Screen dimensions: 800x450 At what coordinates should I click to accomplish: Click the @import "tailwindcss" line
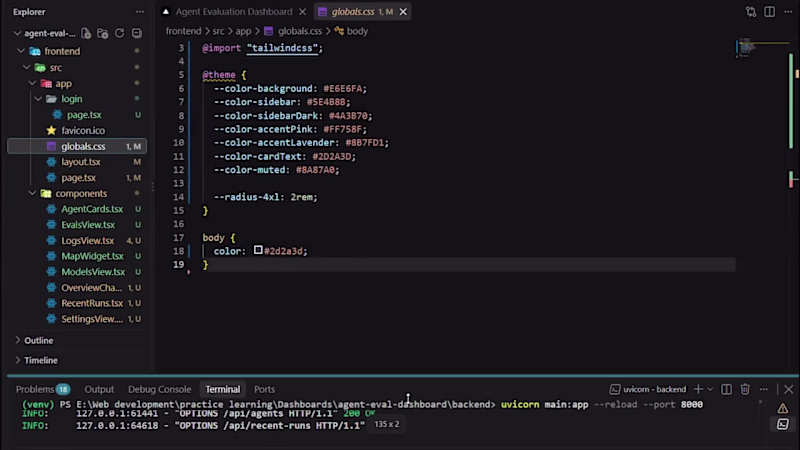pos(263,48)
